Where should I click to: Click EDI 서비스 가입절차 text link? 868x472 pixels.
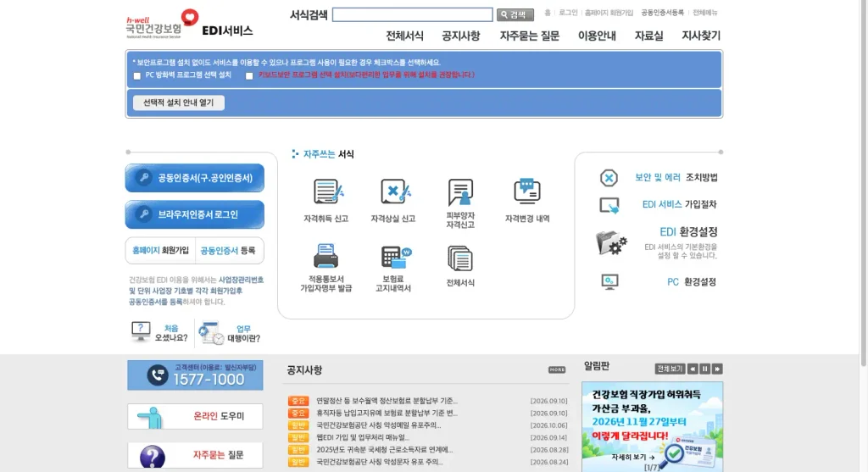[679, 205]
